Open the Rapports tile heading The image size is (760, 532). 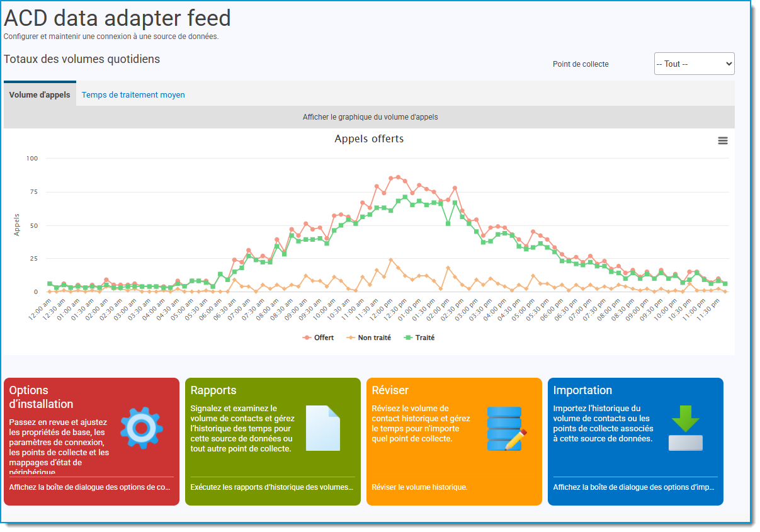[213, 390]
